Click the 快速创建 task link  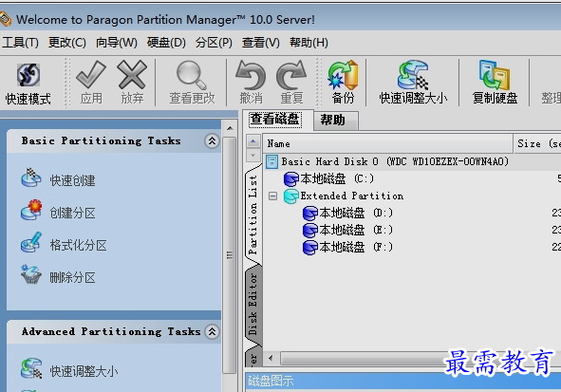[73, 180]
